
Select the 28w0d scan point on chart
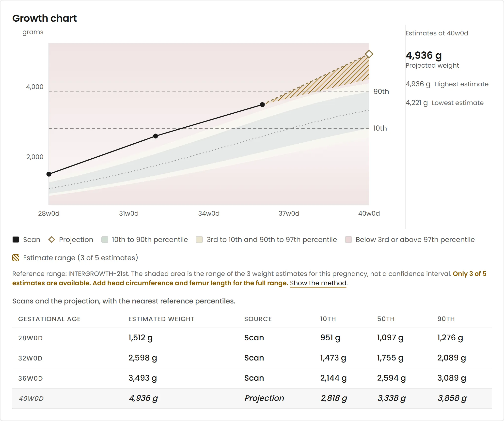(49, 174)
